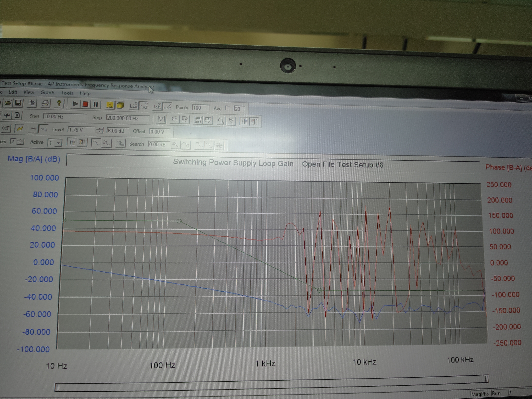
Task: Click the Stop frequency input field
Action: point(127,118)
